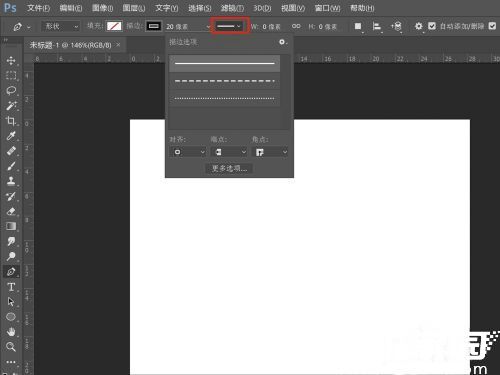The image size is (500, 375).
Task: Select the Move tool
Action: point(11,60)
